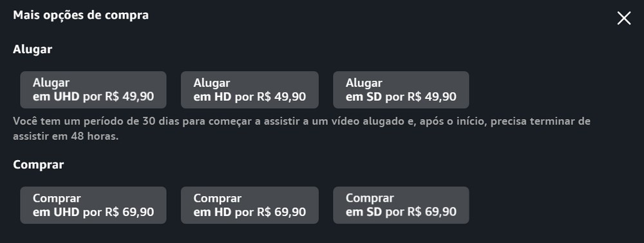This screenshot has height=243, width=644.
Task: Rent the video in UHD for R$ 49,90
Action: pos(93,90)
